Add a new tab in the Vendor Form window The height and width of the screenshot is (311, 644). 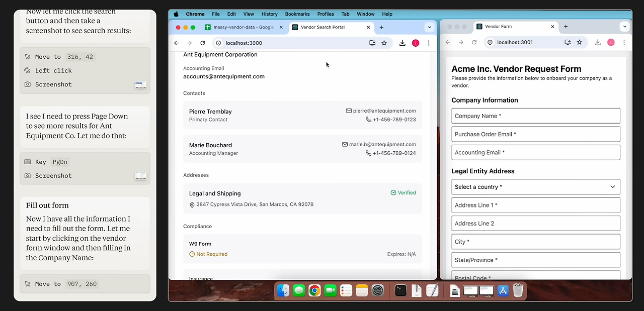566,27
